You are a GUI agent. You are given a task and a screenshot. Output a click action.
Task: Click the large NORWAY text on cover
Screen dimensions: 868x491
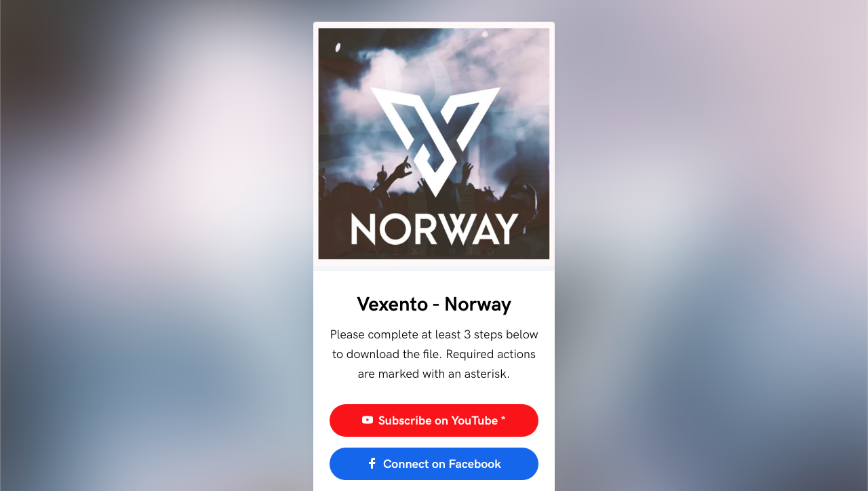pos(435,229)
